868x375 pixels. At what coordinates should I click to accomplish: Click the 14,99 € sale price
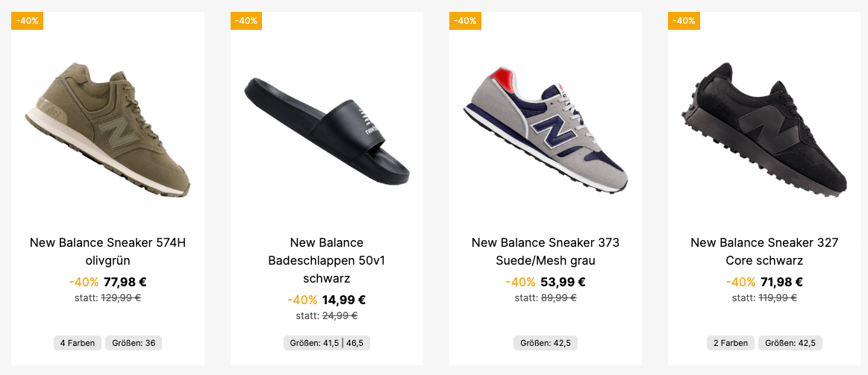click(x=343, y=300)
